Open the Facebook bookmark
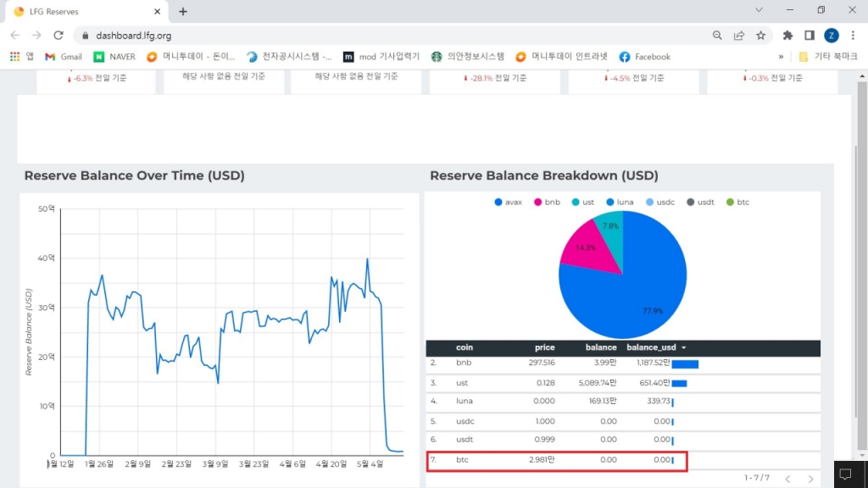868x488 pixels. pos(644,57)
